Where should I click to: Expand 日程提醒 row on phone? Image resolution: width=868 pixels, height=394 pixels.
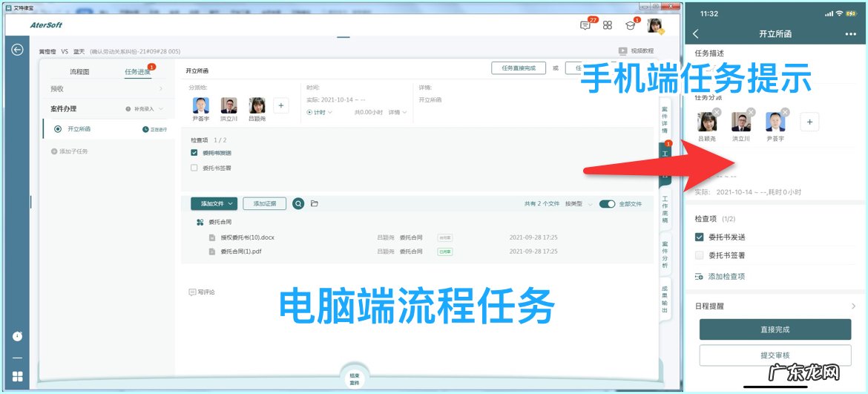[775, 306]
